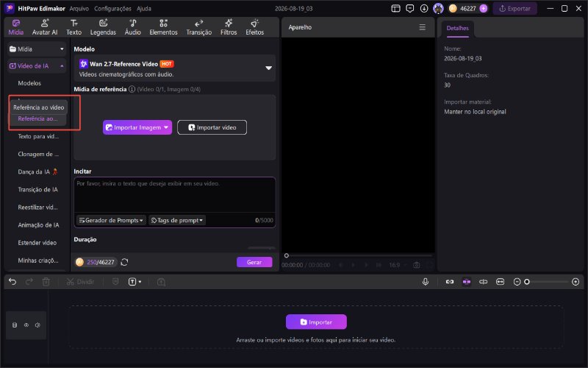Click the timeline zoom out minus icon

[517, 282]
